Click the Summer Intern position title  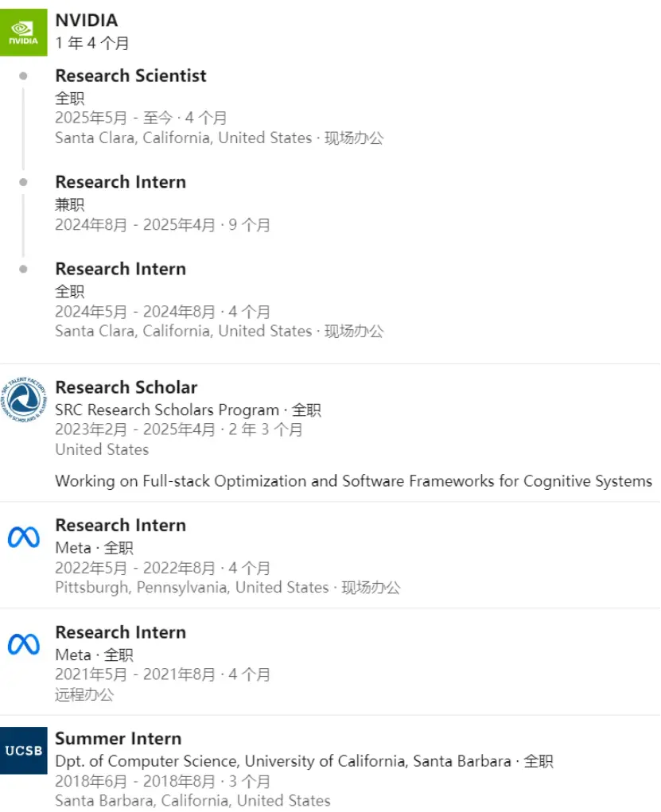tap(119, 739)
